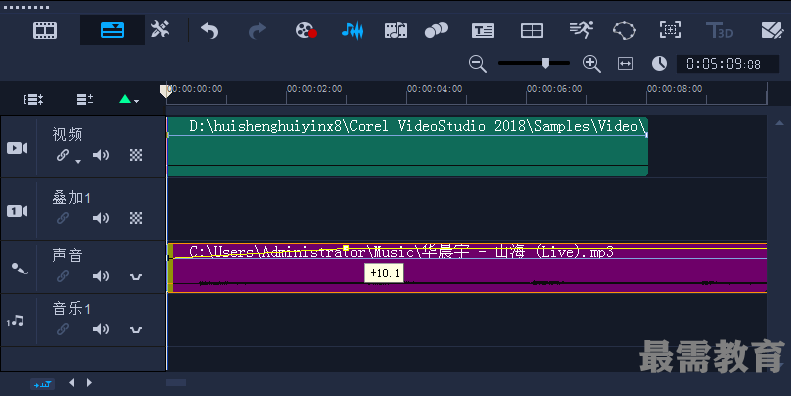Open the customize toolbar tools icon
The width and height of the screenshot is (791, 396).
160,30
